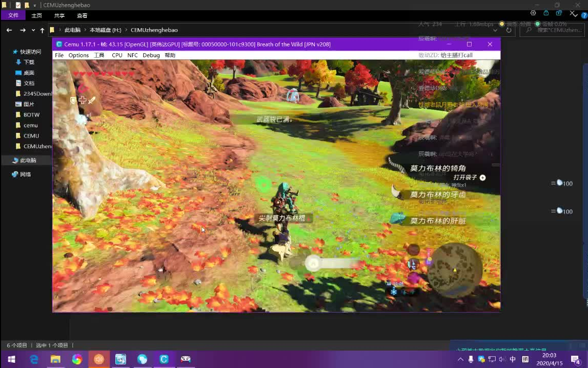Viewport: 588px width, 368px height.
Task: Toggle the 拼 pinyin mode indicator
Action: [x=525, y=359]
